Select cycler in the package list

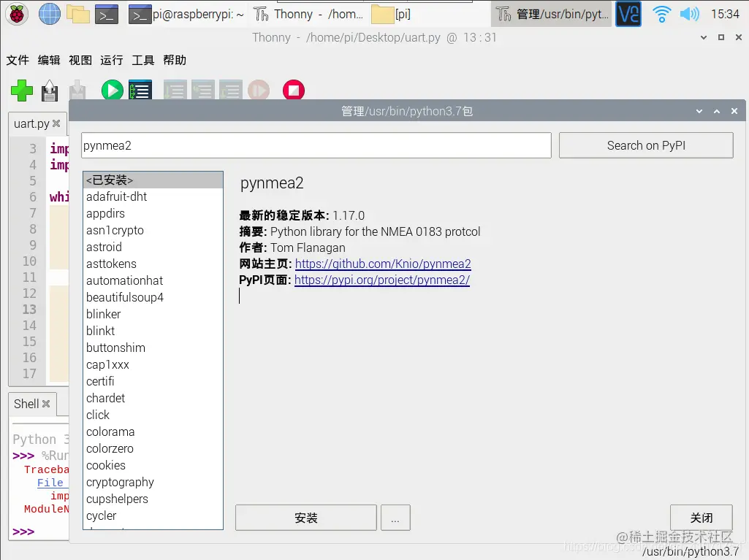point(153,515)
